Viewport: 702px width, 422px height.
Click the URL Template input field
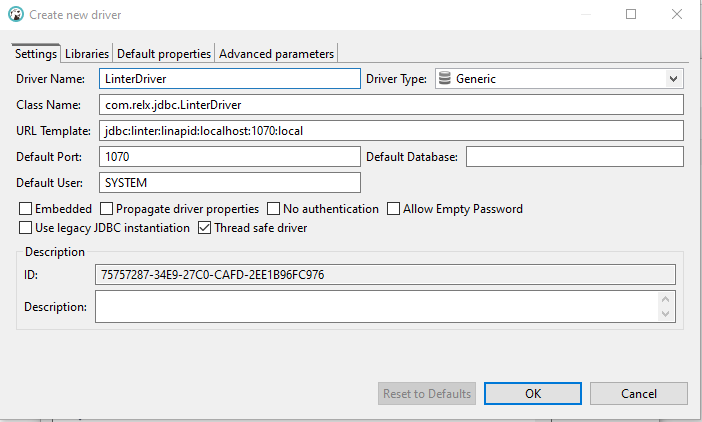point(391,131)
